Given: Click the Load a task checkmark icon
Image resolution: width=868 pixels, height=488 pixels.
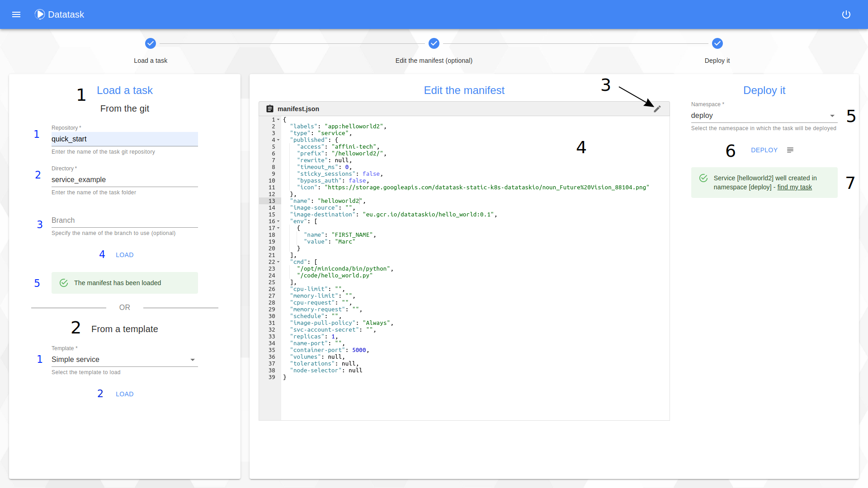Looking at the screenshot, I should tap(150, 43).
